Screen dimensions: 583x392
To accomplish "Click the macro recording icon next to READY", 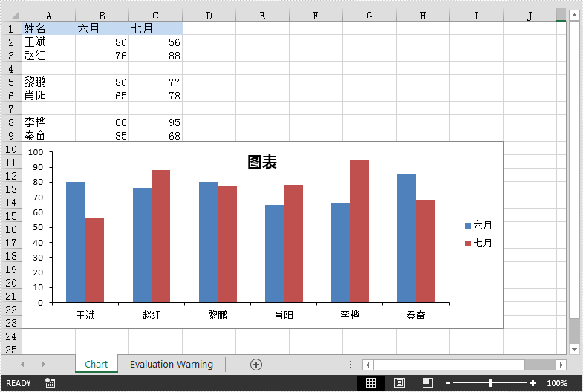I will point(50,382).
